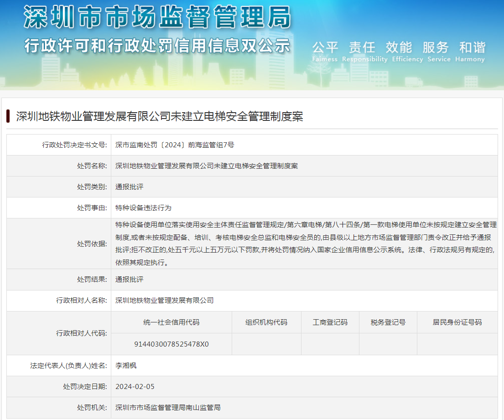This screenshot has height=420, width=504.
Task: Select the document number 深市监南处罚 value
Action: pos(175,145)
